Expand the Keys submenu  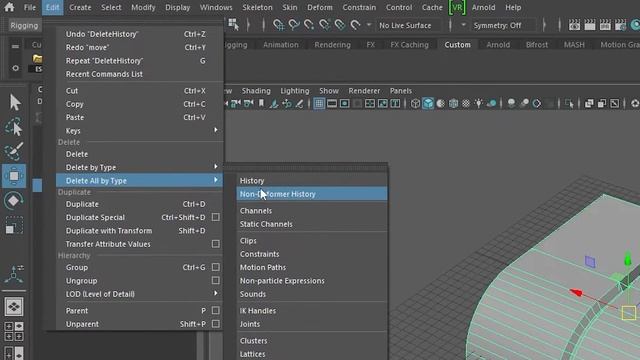coord(139,131)
